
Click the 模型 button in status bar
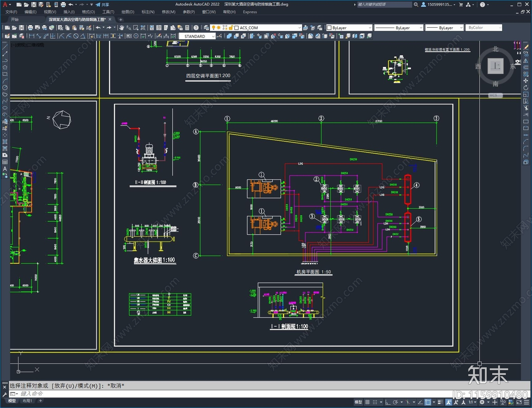click(358, 402)
